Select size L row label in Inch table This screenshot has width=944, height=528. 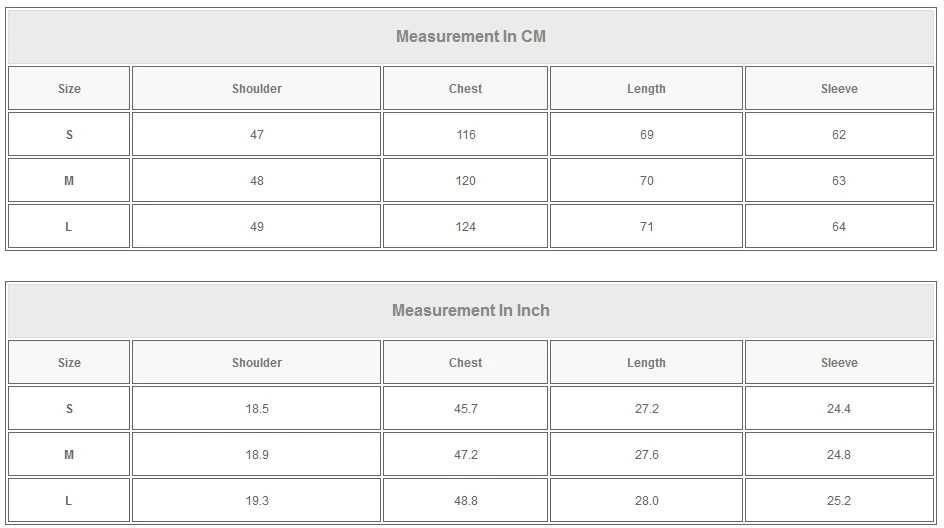point(69,501)
